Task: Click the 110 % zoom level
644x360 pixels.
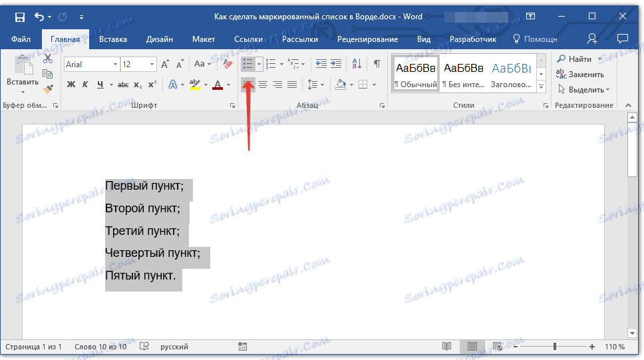Action: pos(615,347)
